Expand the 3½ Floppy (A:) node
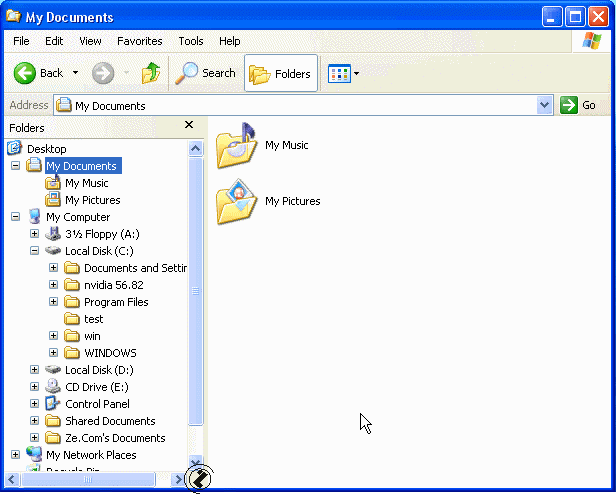The height and width of the screenshot is (494, 616). (35, 233)
